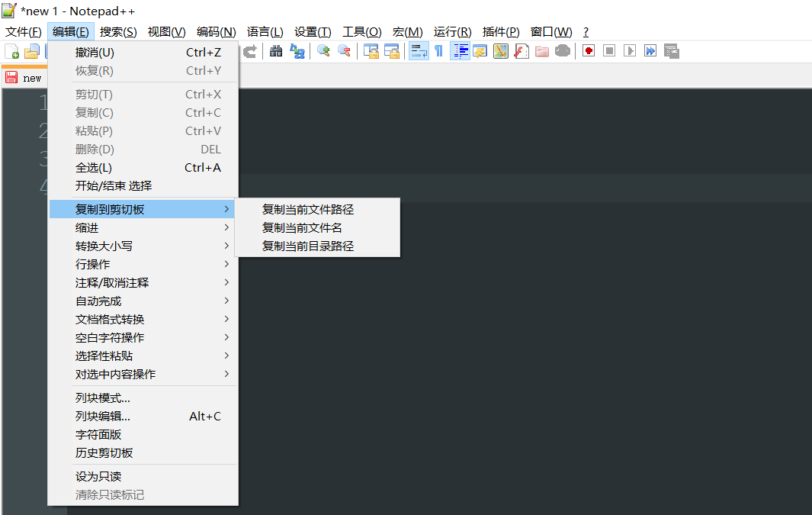Toggle synchronized vertical scrolling icon
The width and height of the screenshot is (812, 515).
point(371,51)
